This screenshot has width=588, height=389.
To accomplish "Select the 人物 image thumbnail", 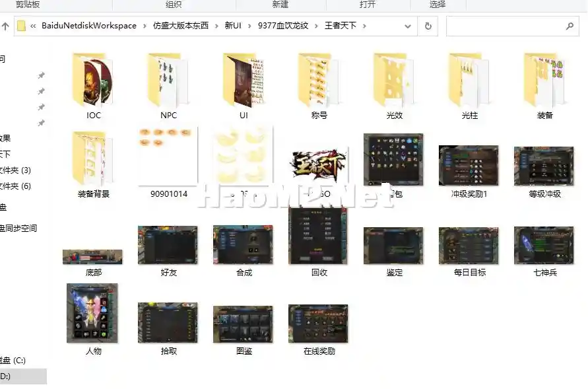I will 92,313.
